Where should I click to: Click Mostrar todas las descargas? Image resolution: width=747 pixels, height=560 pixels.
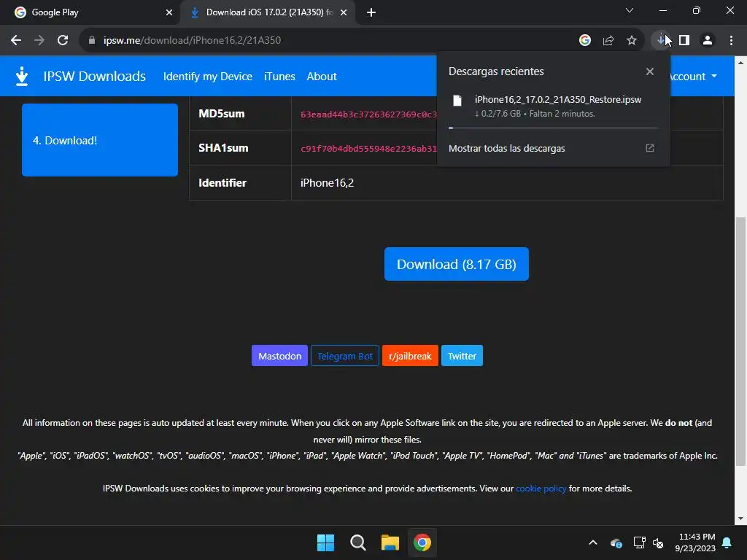coord(507,149)
